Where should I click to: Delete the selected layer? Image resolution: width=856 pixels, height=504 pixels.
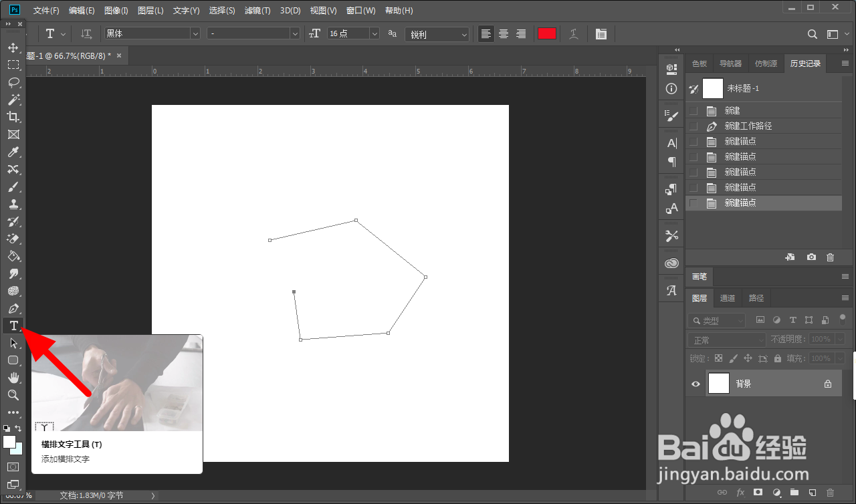(831, 492)
